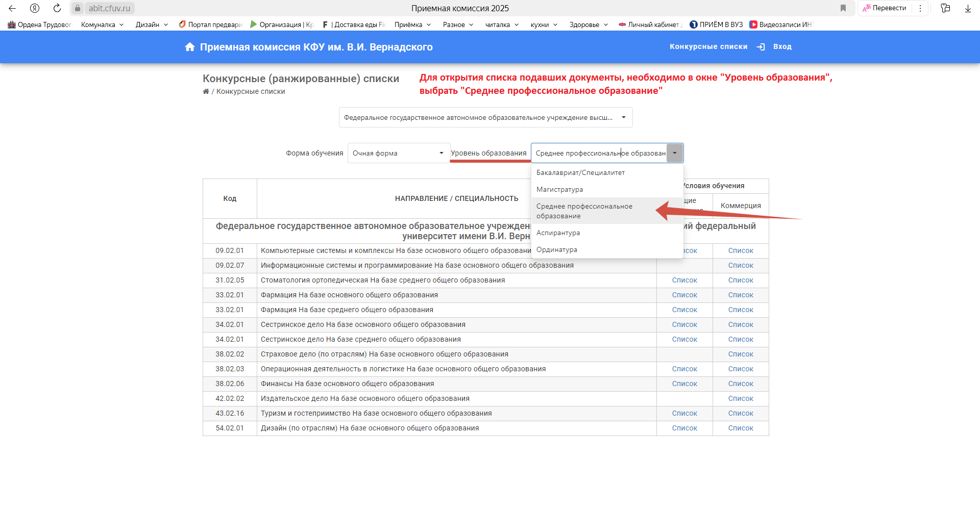Select Ординатура option
Screen dimensions: 980x509
click(607, 249)
